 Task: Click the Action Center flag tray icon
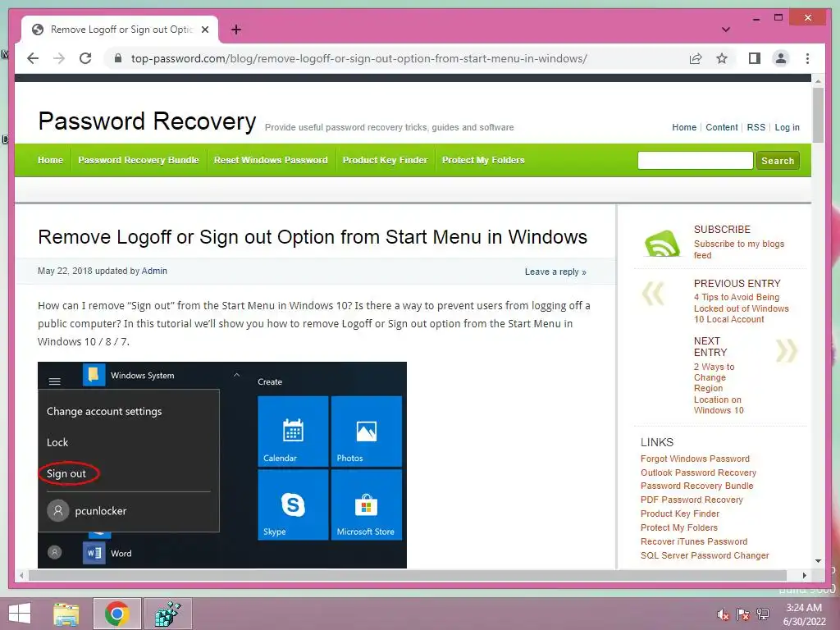coord(742,614)
